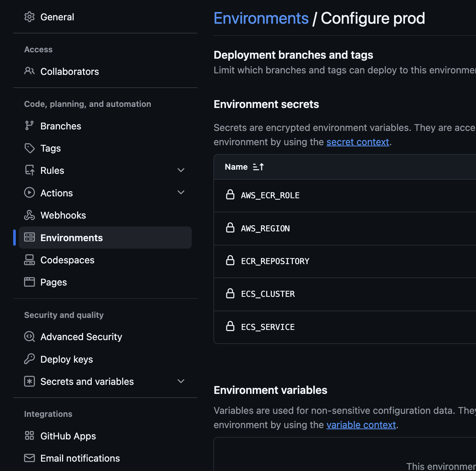The image size is (476, 471).
Task: Click the lock icon beside AWS_ECR_ROLE
Action: coord(230,194)
